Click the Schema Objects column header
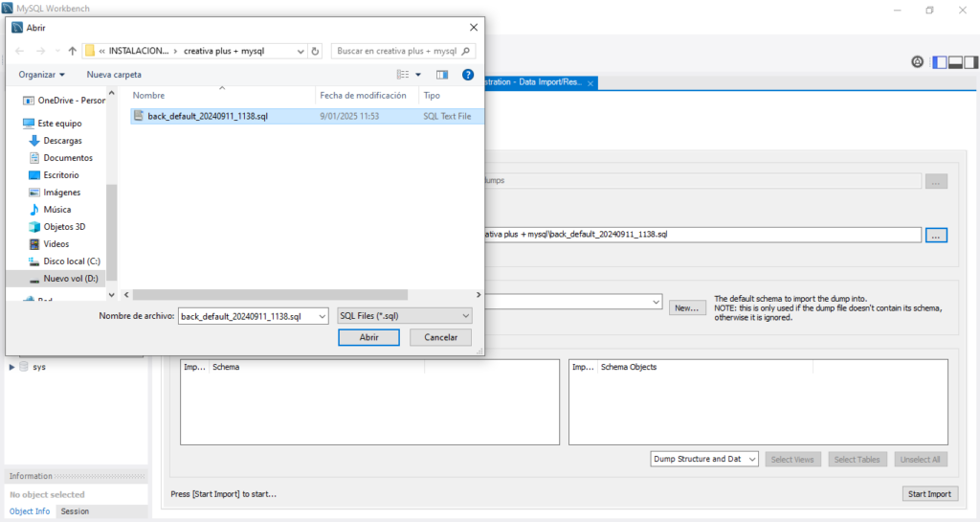Viewport: 980px width, 522px height. pyautogui.click(x=705, y=367)
